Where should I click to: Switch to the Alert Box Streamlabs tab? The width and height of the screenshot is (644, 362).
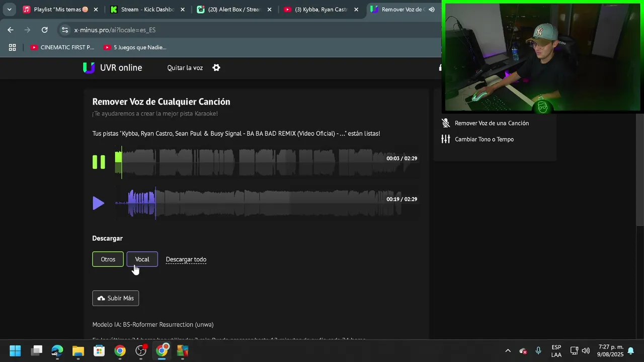pos(234,10)
